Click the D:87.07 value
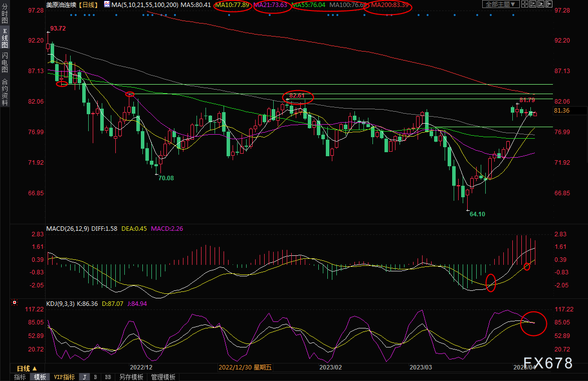Image resolution: width=588 pixels, height=381 pixels. point(112,304)
